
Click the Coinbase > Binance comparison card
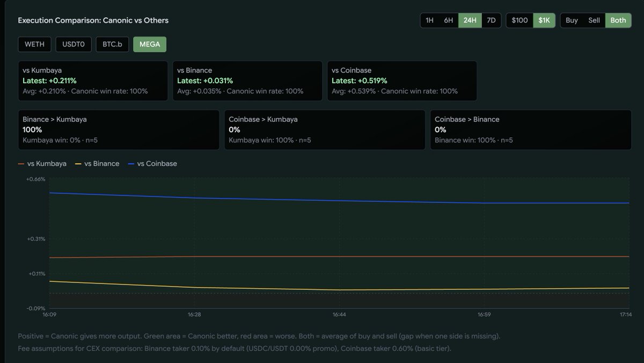point(531,130)
